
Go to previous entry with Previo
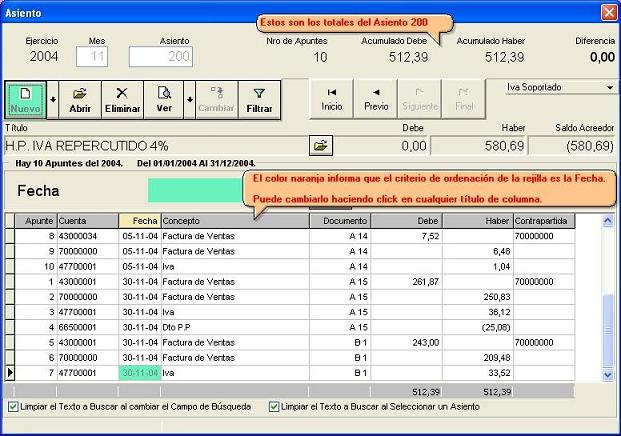376,99
